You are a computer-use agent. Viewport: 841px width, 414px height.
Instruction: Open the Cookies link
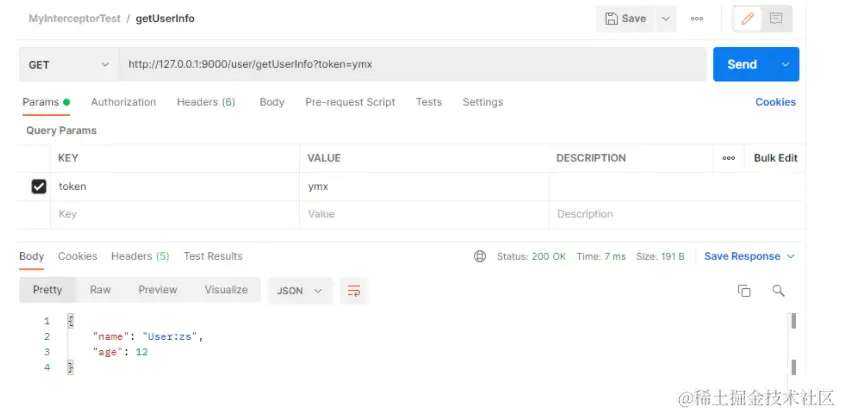coord(776,102)
